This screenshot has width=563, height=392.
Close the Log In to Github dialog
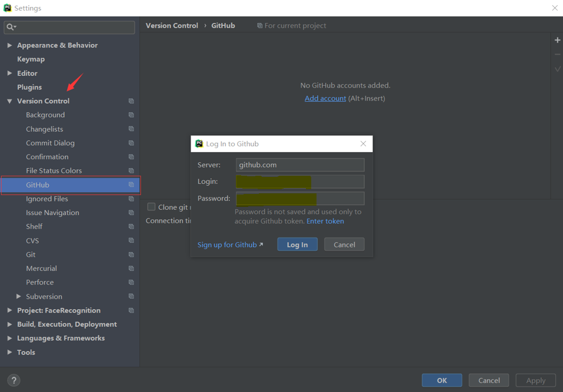point(363,144)
